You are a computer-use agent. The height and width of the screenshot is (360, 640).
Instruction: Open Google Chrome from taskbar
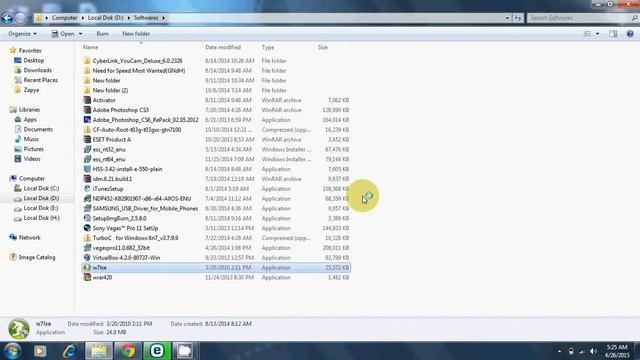click(x=127, y=351)
